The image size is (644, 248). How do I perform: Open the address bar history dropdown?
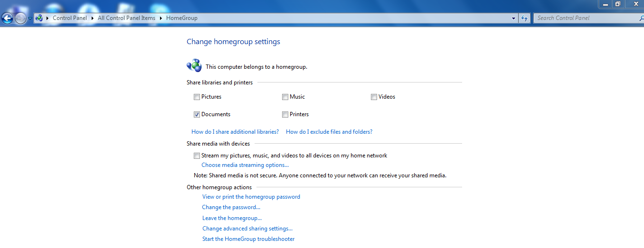click(x=514, y=18)
